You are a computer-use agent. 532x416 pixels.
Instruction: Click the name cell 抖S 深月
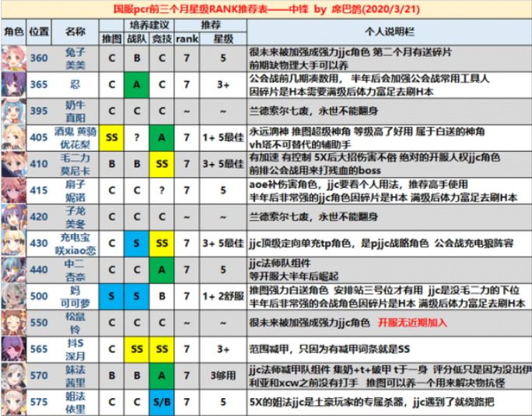click(75, 349)
